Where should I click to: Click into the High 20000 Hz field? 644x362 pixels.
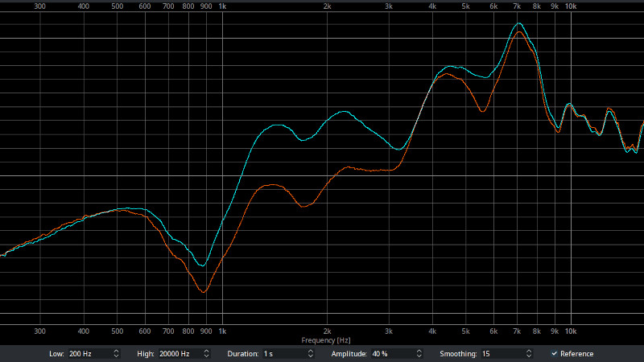179,354
